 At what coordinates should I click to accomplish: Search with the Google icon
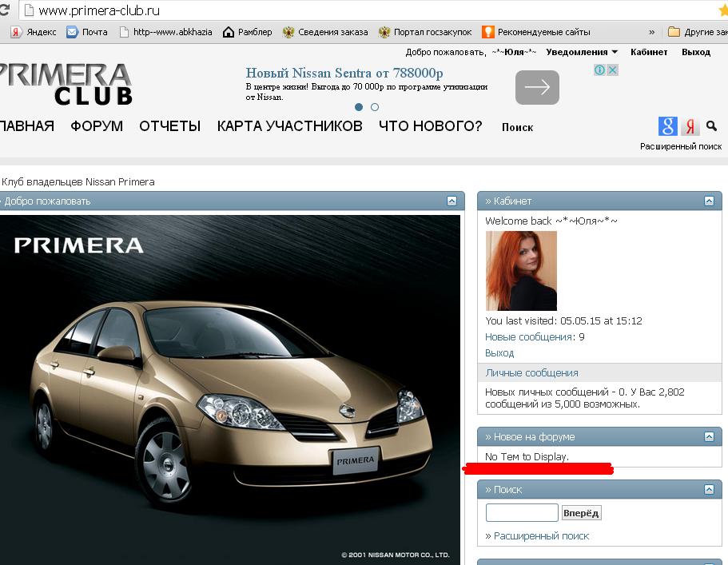[667, 126]
